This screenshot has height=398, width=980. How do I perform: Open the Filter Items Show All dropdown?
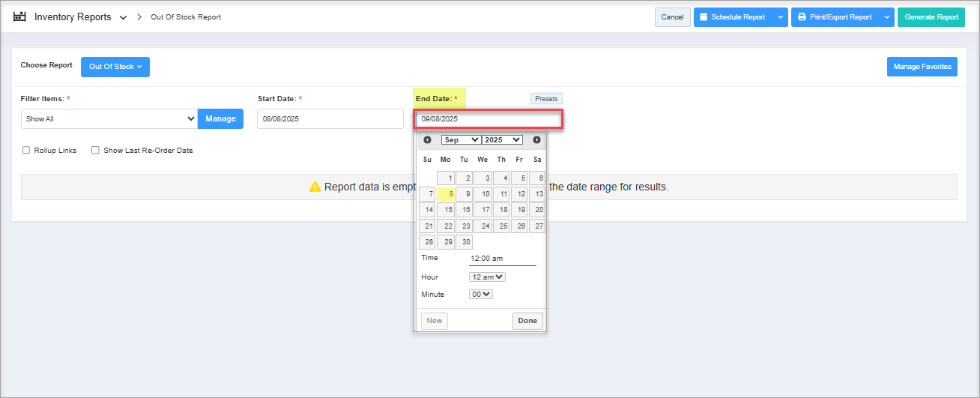(x=109, y=118)
